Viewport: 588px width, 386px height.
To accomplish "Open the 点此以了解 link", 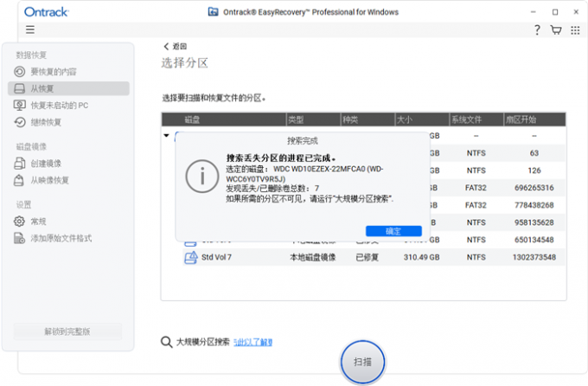I will pos(252,342).
